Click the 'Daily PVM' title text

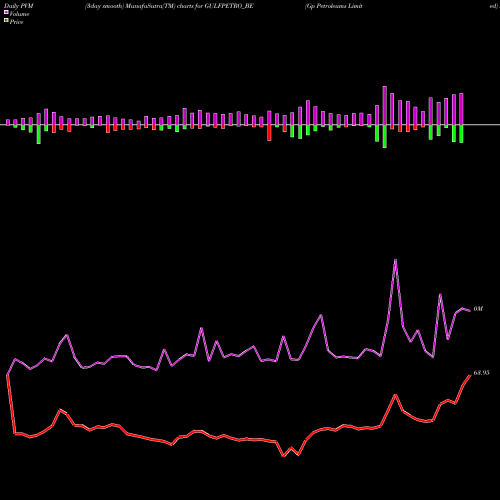tap(19, 6)
